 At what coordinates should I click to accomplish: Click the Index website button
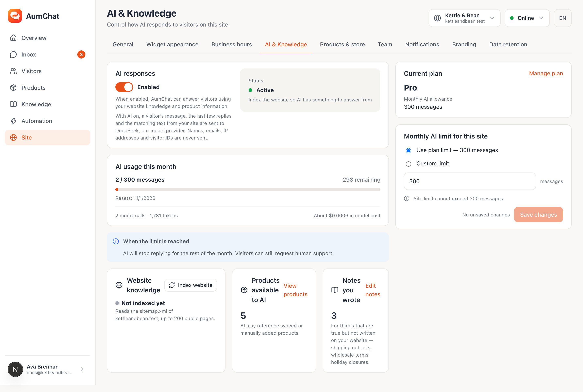point(190,285)
